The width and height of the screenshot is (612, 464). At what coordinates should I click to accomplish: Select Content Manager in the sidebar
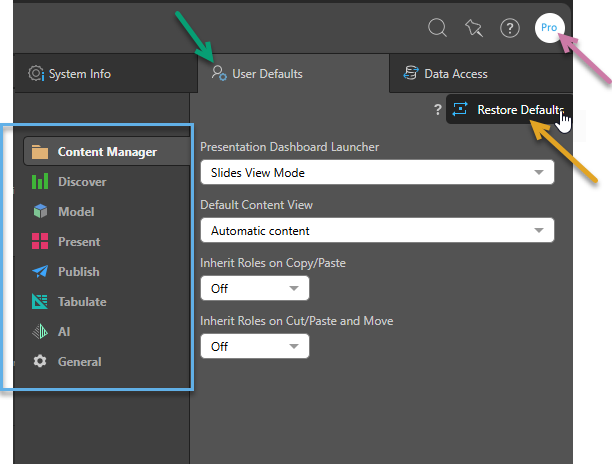106,152
